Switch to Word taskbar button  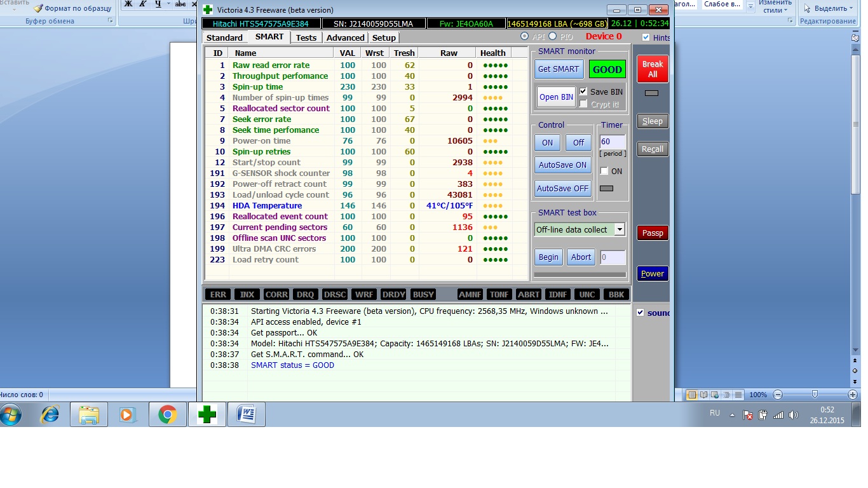coord(247,415)
